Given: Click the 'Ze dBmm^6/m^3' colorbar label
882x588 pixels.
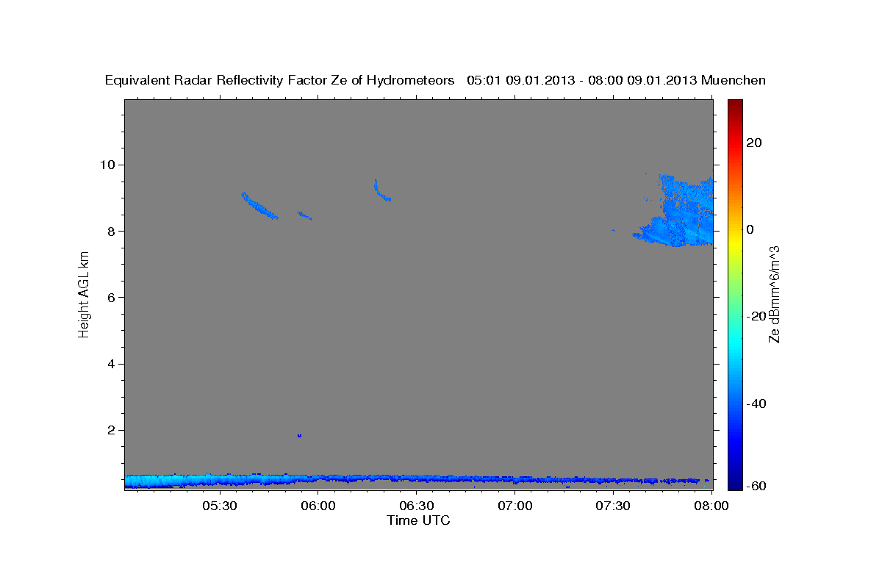Looking at the screenshot, I should coord(773,294).
